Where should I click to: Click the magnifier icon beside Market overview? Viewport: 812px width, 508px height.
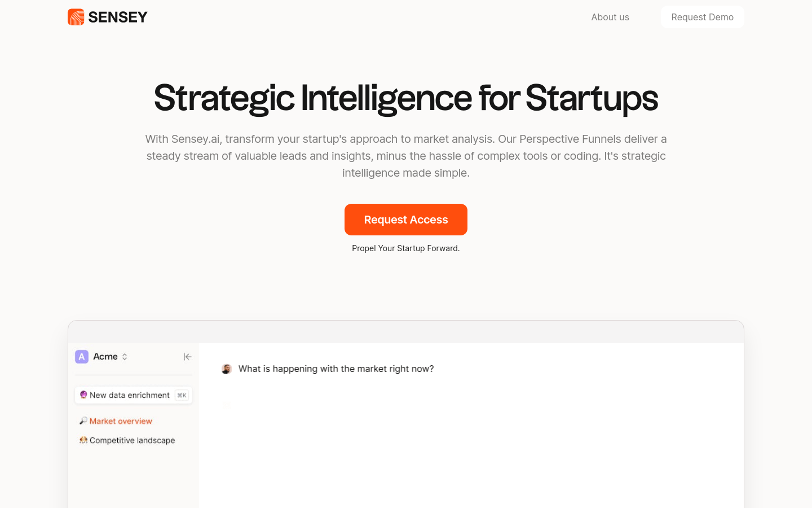[83, 421]
